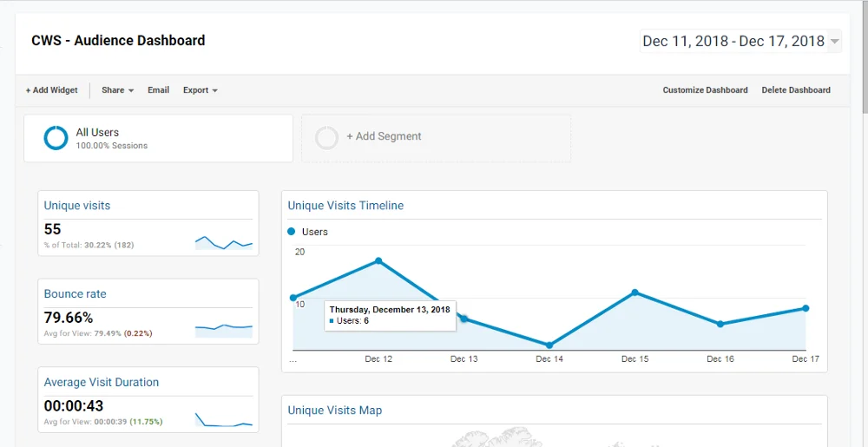Open the Average Visit Duration widget title
Viewport: 868px width, 447px height.
[102, 382]
